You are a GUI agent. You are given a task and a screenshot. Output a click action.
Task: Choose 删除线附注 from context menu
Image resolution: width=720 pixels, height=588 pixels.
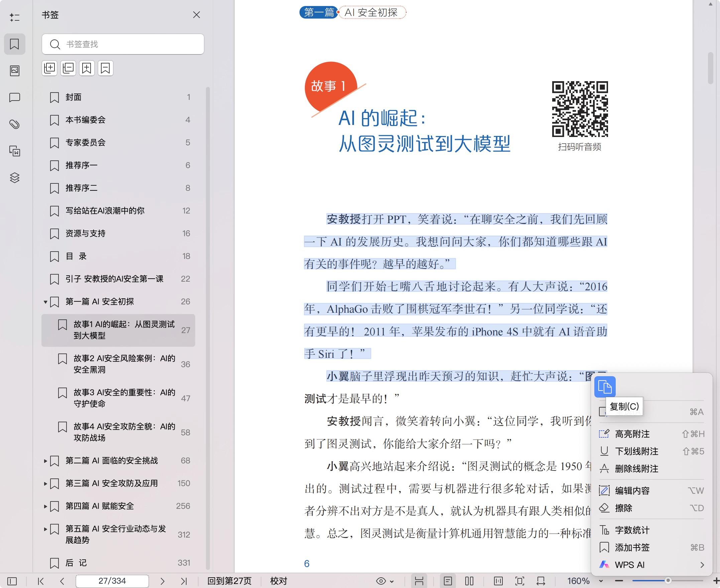click(x=651, y=469)
